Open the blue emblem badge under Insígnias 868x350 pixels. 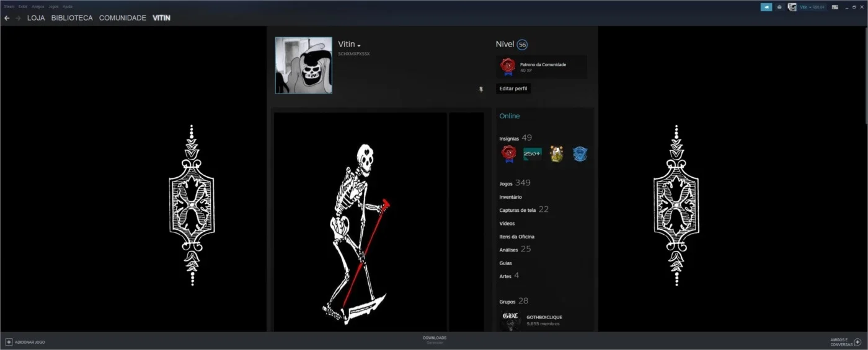click(x=580, y=154)
